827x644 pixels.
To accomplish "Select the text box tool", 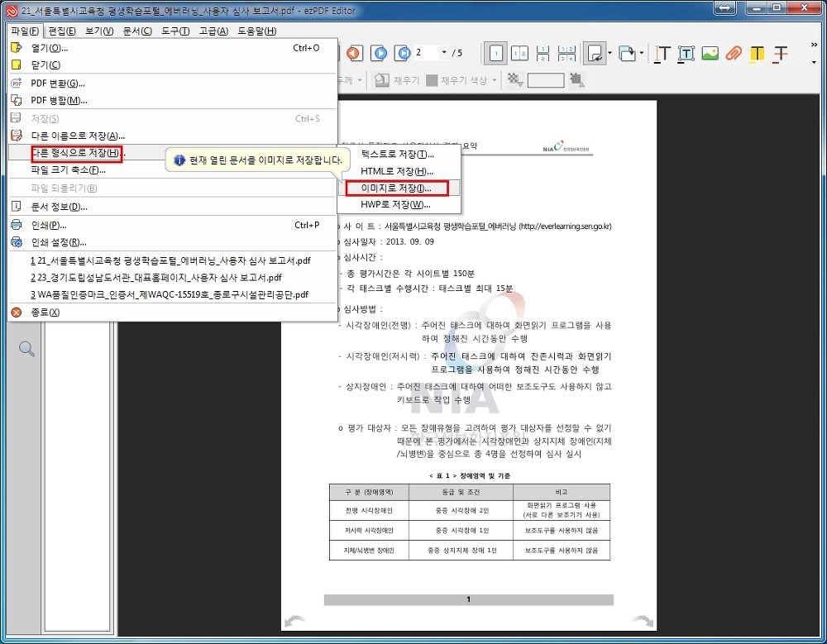I will click(x=686, y=54).
